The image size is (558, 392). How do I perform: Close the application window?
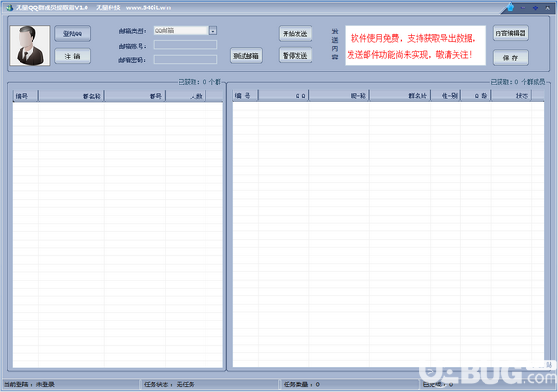pos(548,7)
